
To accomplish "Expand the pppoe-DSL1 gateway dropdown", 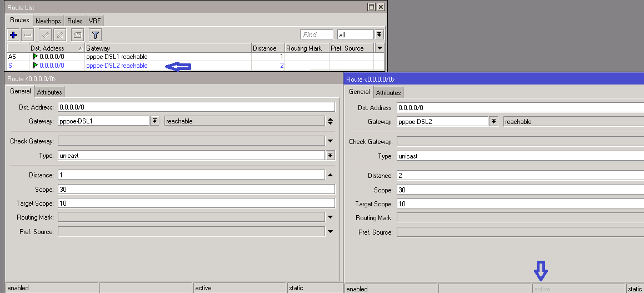I will coord(154,121).
